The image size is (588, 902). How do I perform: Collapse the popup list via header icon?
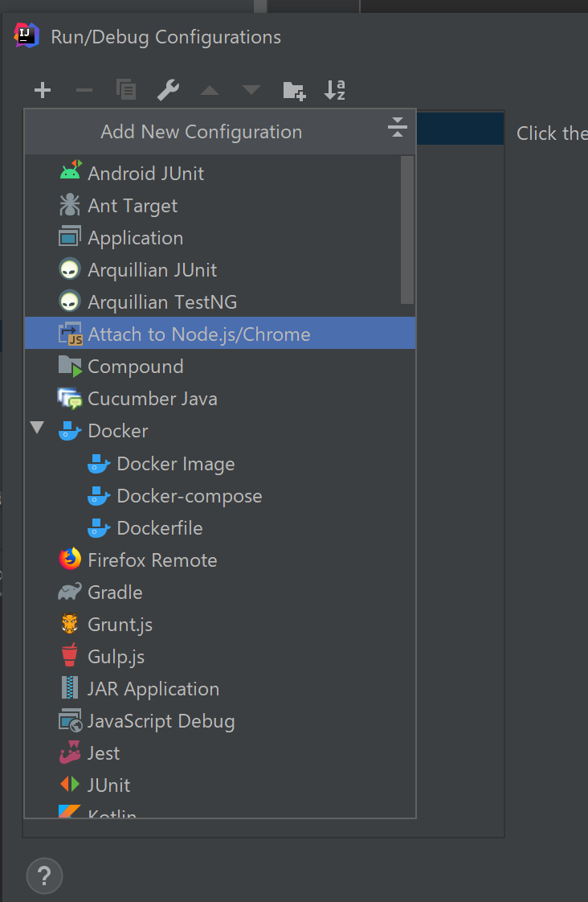[x=397, y=127]
